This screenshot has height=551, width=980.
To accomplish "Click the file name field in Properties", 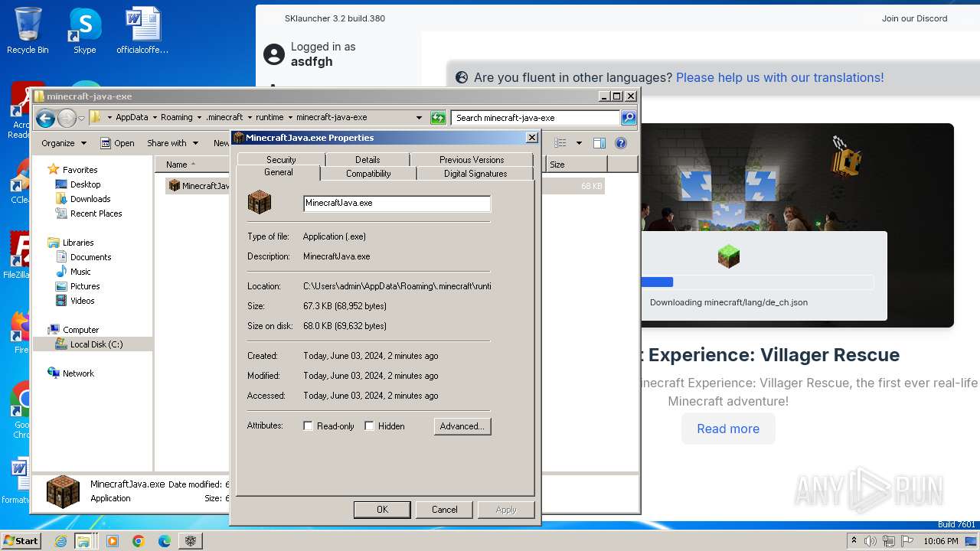I will pos(397,204).
